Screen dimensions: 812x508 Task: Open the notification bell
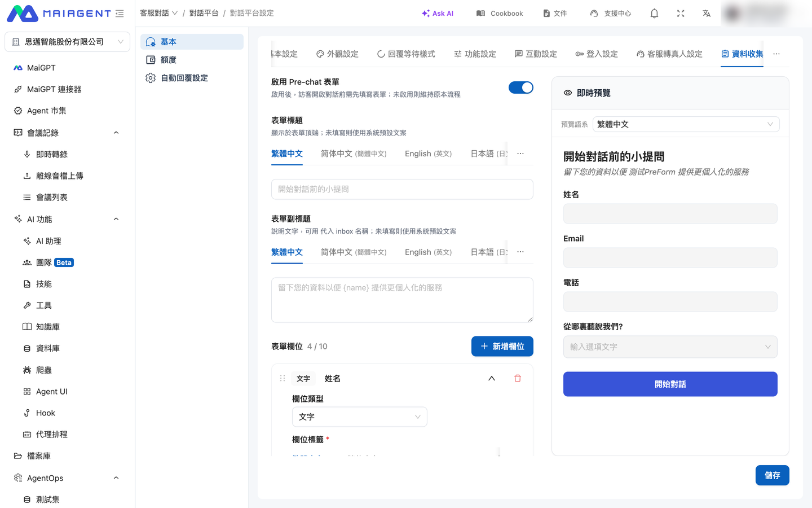click(x=654, y=14)
